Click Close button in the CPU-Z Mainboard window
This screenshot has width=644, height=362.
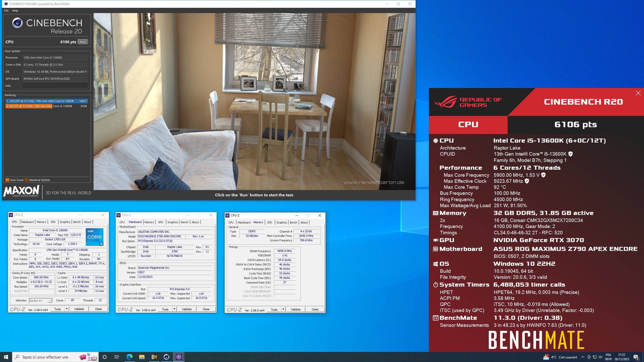[x=206, y=309]
